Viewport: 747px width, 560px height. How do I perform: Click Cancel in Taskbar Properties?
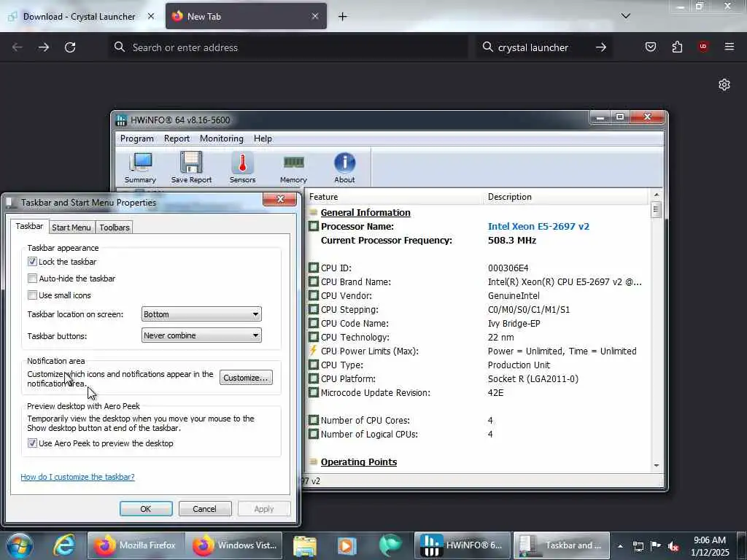coord(204,508)
